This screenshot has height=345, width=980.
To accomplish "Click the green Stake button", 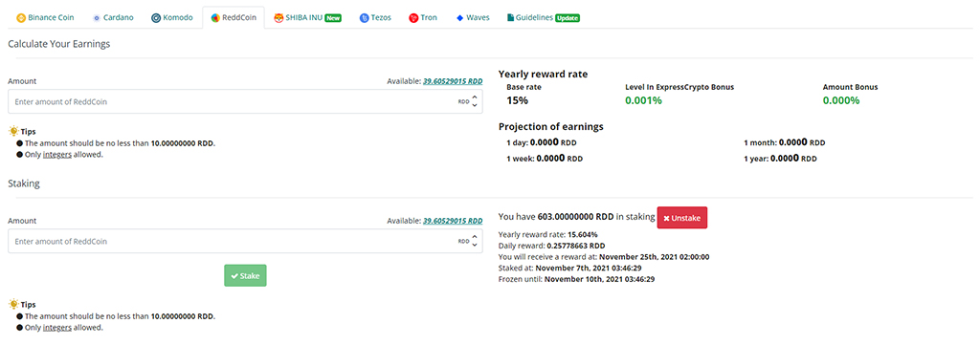I will click(245, 276).
